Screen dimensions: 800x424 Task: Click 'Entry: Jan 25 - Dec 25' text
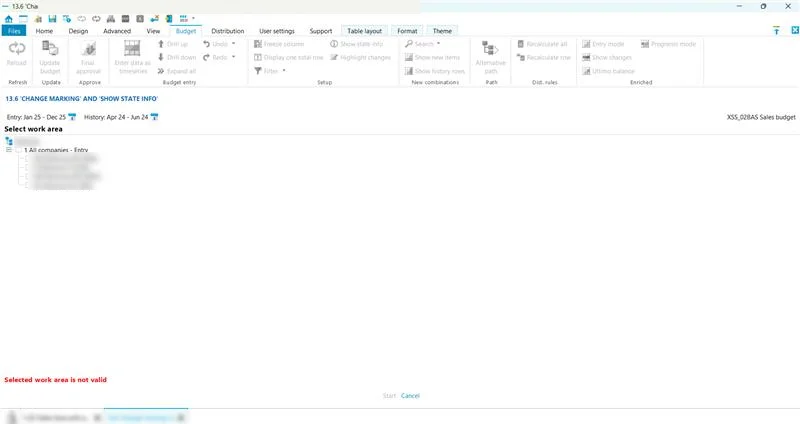coord(36,117)
